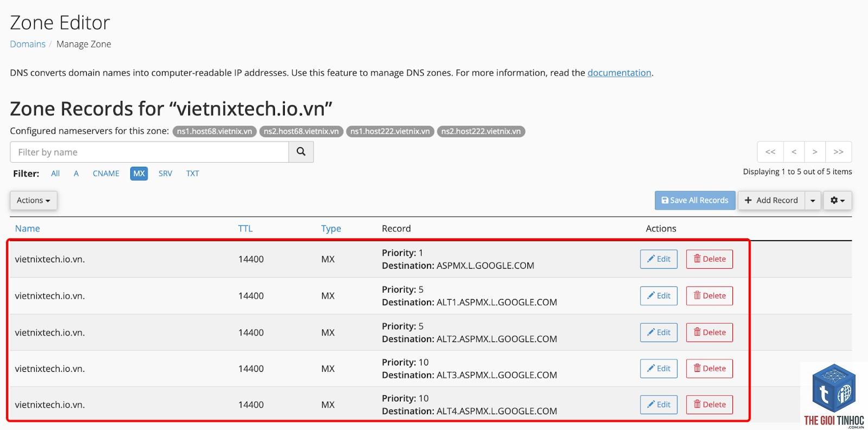Go to next page of records
This screenshot has height=430, width=868.
coord(815,152)
